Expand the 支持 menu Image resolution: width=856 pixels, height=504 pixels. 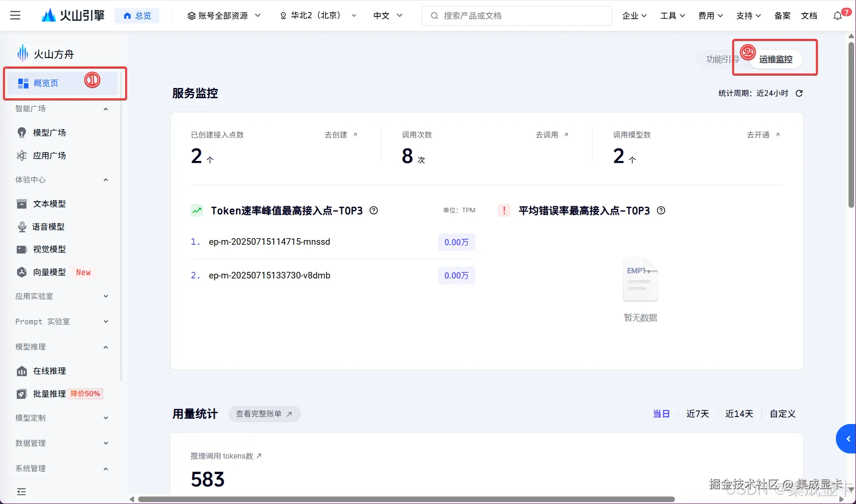click(x=748, y=15)
